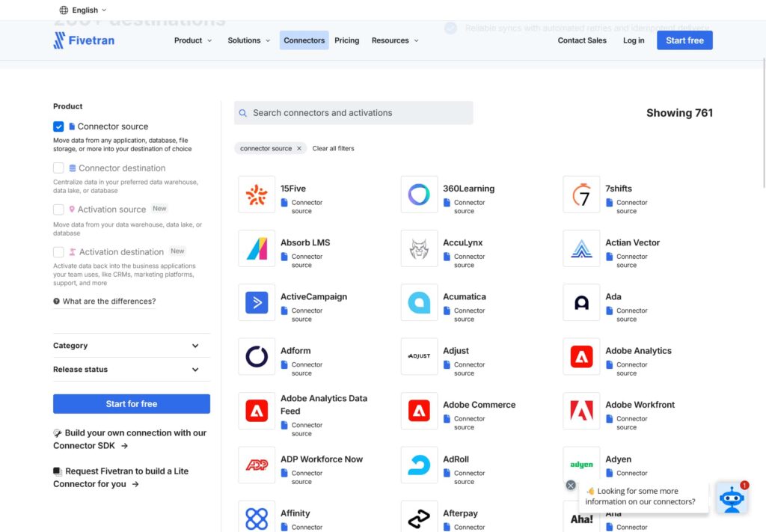Click the globe language icon

[x=64, y=10]
